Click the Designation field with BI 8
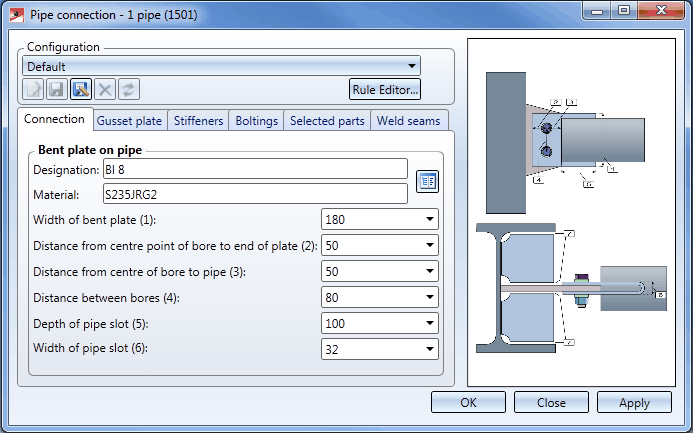The image size is (693, 433). click(255, 169)
